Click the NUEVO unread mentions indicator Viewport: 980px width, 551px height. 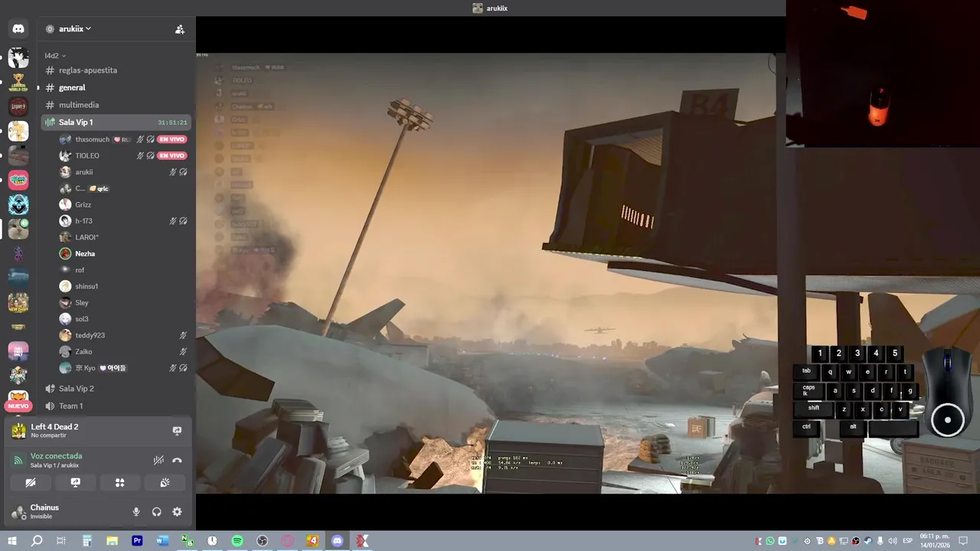tap(18, 406)
